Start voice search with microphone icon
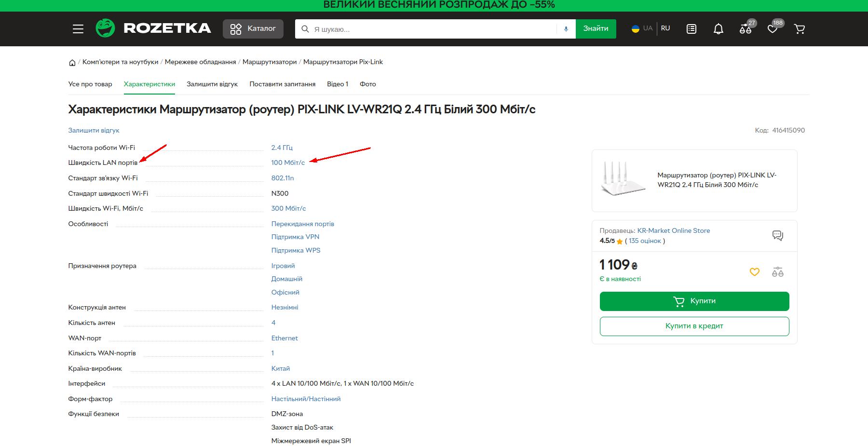This screenshot has height=446, width=868. click(566, 29)
